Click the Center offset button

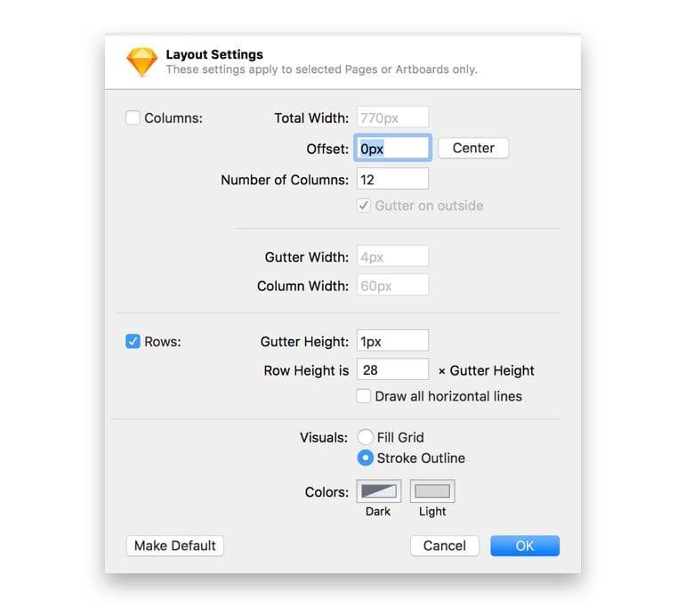(x=473, y=148)
